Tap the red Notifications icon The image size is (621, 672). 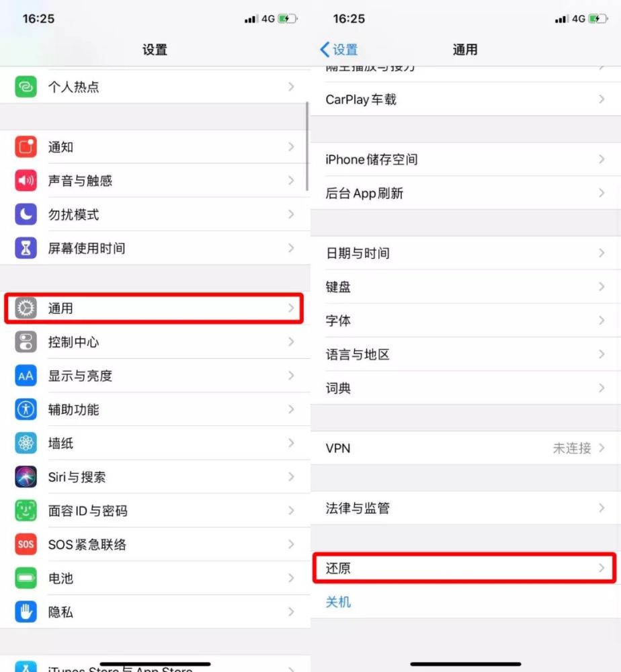[26, 146]
